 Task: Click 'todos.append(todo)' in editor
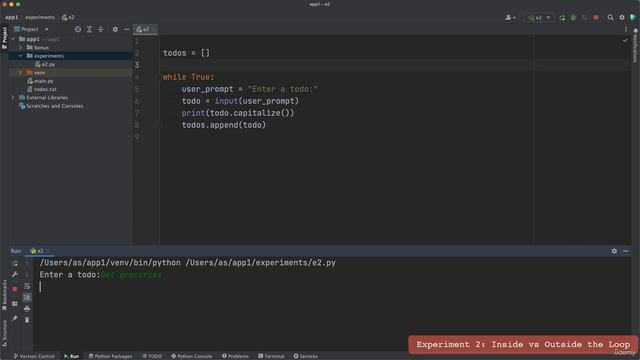(x=224, y=125)
